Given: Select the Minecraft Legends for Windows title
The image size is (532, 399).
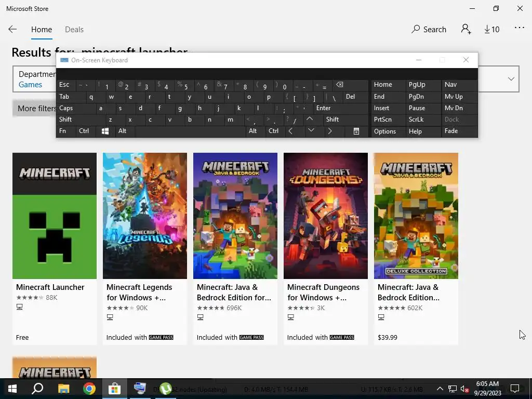Looking at the screenshot, I should pyautogui.click(x=139, y=292).
